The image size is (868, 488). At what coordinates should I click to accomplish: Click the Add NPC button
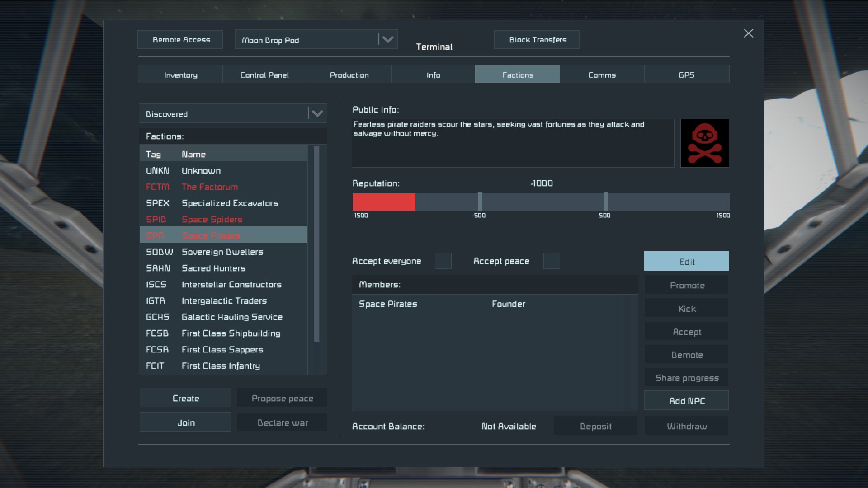686,400
